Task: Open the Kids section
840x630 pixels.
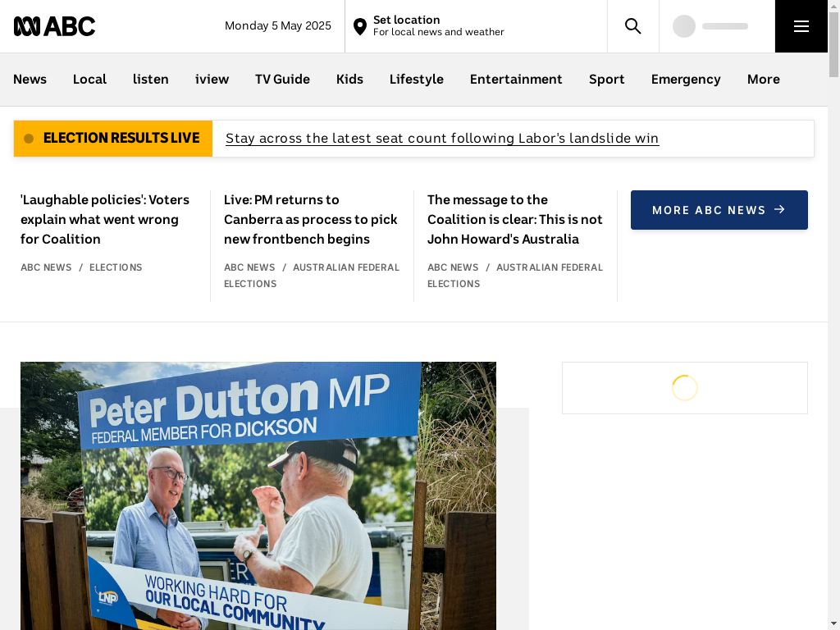Action: 349,80
